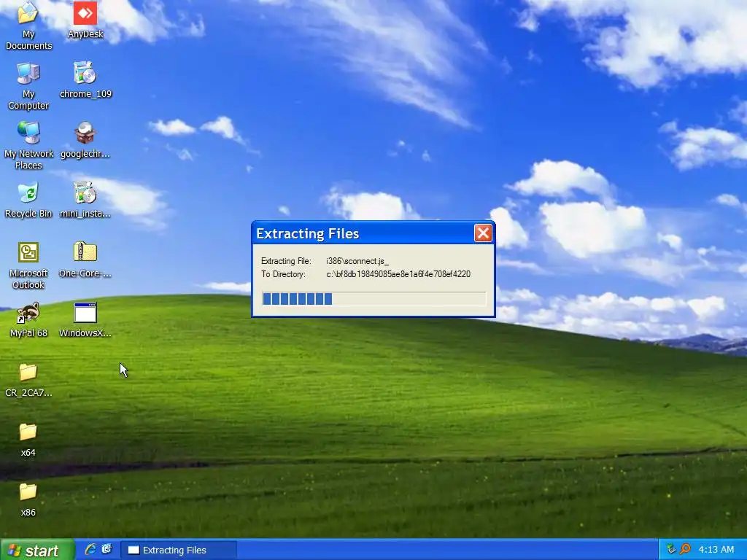Click the destination directory path text
Image resolution: width=747 pixels, height=560 pixels.
tap(398, 274)
